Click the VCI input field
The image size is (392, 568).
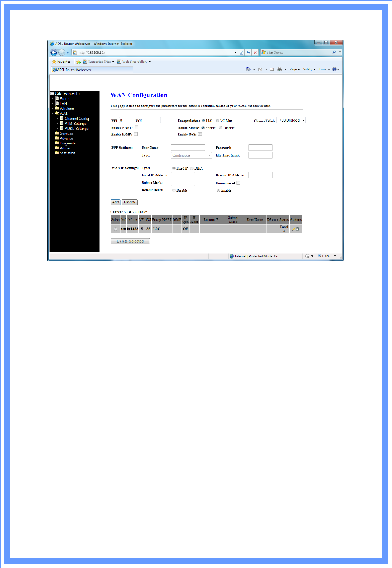click(152, 120)
